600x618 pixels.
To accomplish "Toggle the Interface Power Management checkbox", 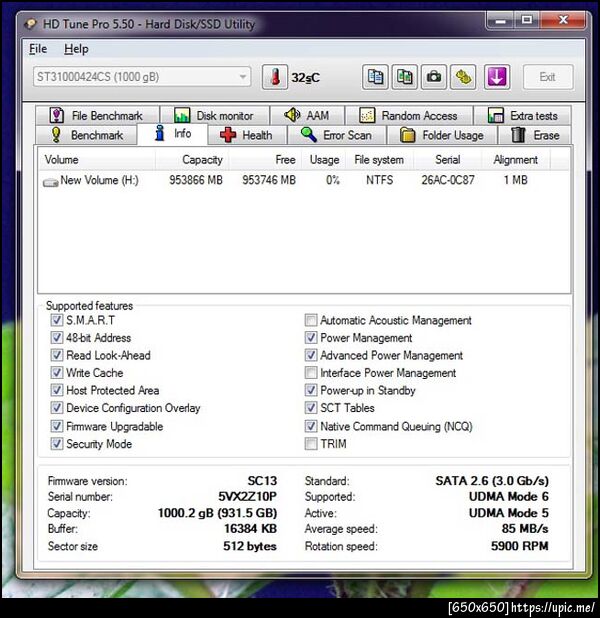I will (x=311, y=372).
